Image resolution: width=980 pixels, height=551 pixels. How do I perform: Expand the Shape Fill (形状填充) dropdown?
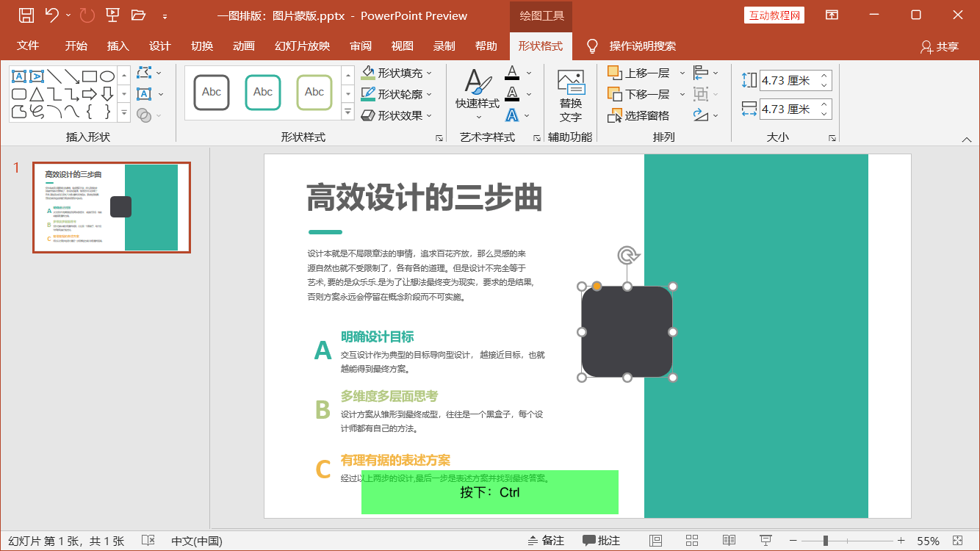pyautogui.click(x=429, y=73)
